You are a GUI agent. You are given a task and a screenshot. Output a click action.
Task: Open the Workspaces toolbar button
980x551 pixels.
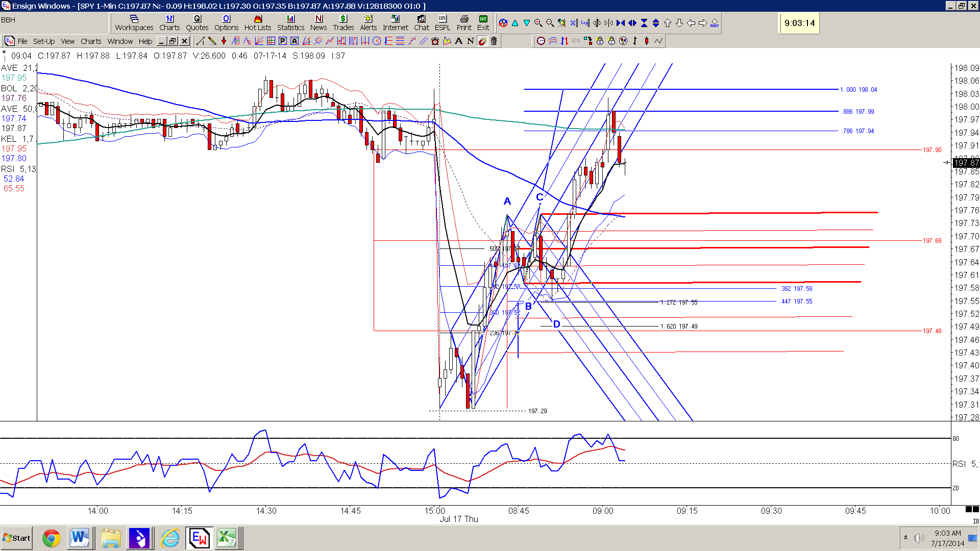(x=134, y=23)
